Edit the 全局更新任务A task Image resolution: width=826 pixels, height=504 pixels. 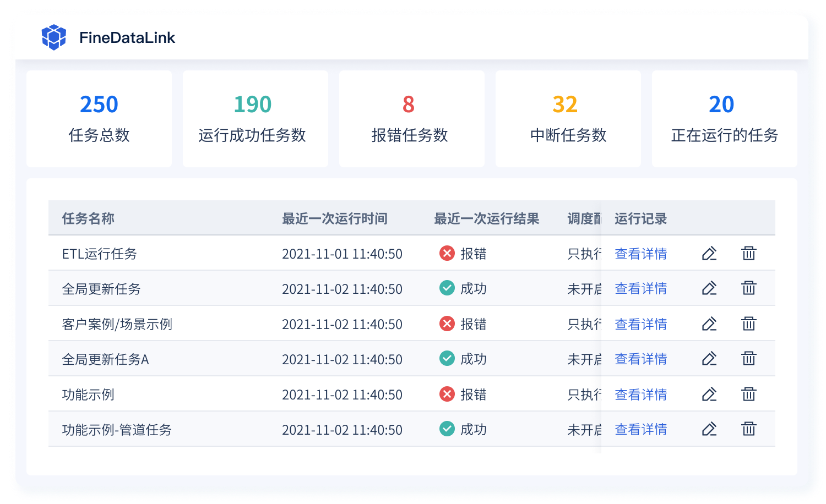[709, 359]
